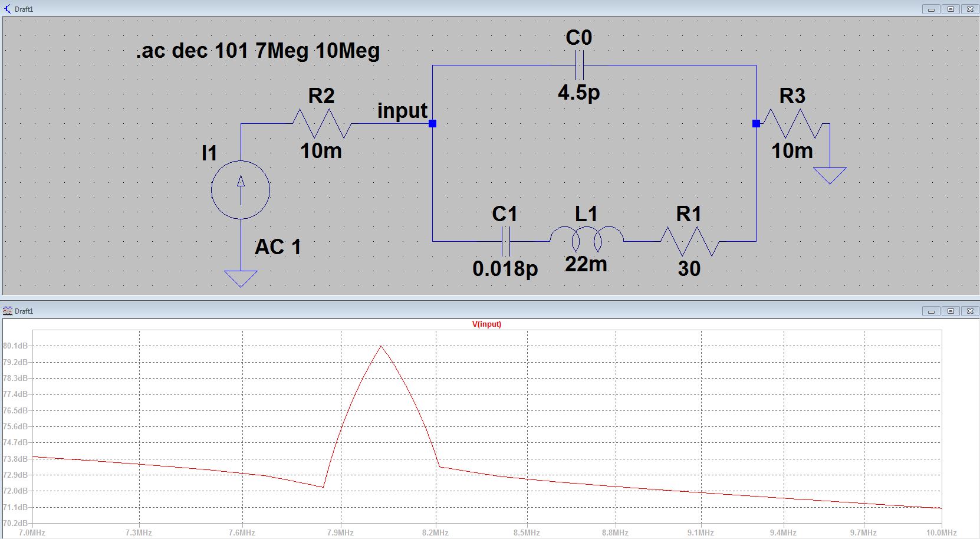Select the R3 resistor symbol
The image size is (980, 539).
click(x=792, y=124)
